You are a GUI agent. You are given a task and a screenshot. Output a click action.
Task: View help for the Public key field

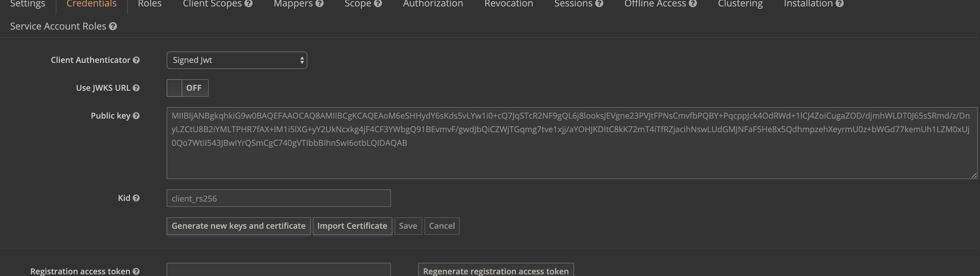pos(137,115)
